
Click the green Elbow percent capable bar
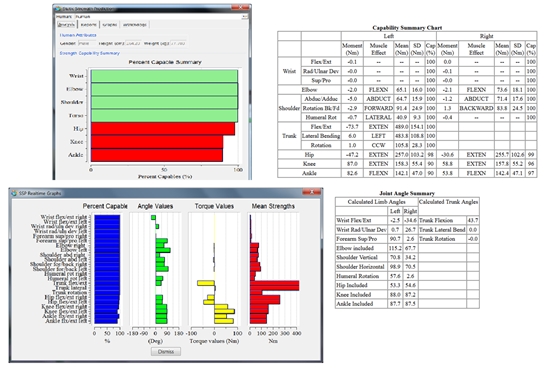[x=164, y=89]
